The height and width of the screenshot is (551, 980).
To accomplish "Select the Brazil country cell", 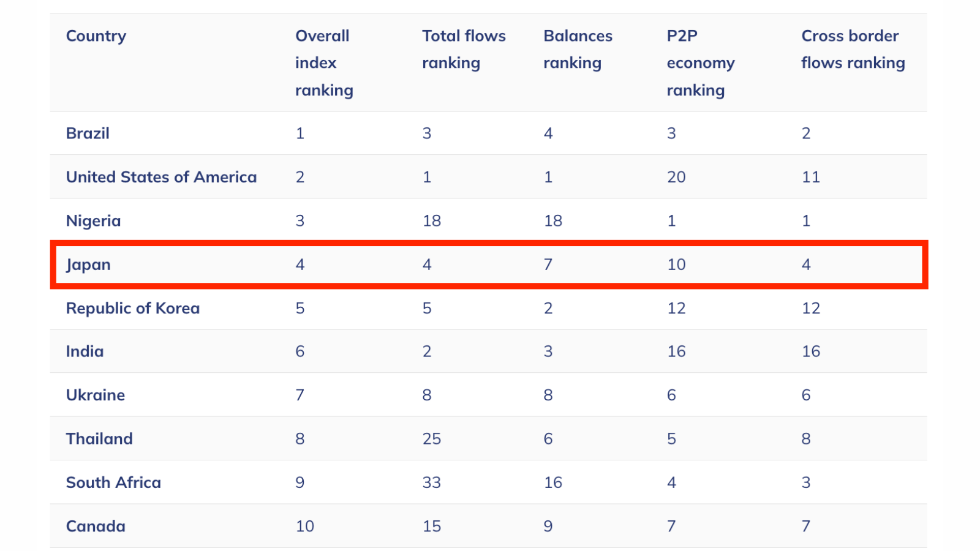I will point(88,133).
